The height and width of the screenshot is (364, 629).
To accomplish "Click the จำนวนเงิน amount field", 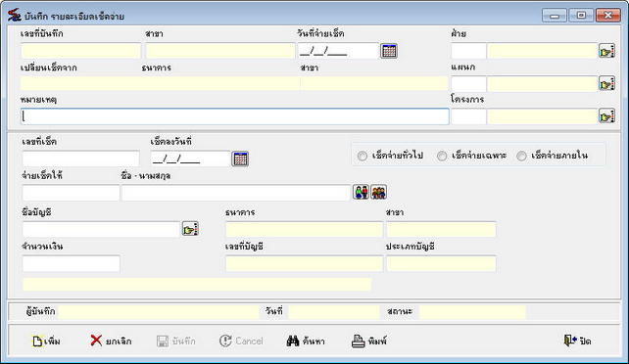I will point(71,263).
